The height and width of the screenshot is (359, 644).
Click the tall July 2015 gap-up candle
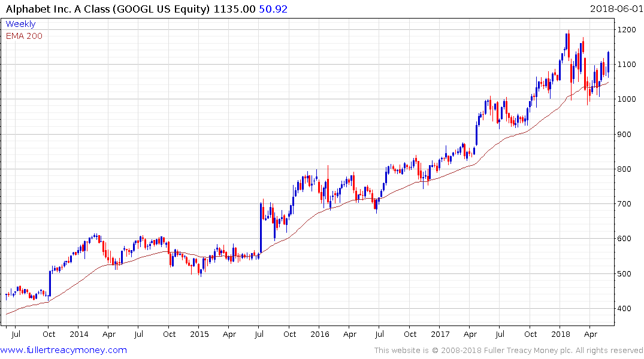point(261,228)
